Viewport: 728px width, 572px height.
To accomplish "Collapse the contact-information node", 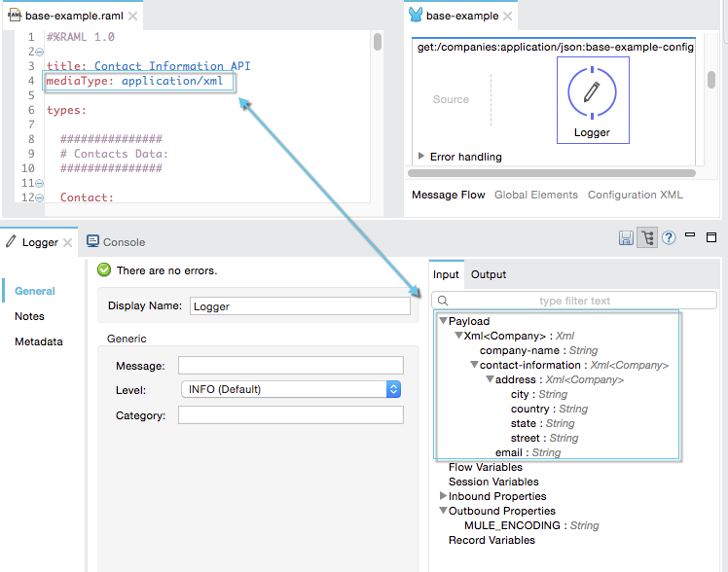I will pyautogui.click(x=475, y=364).
